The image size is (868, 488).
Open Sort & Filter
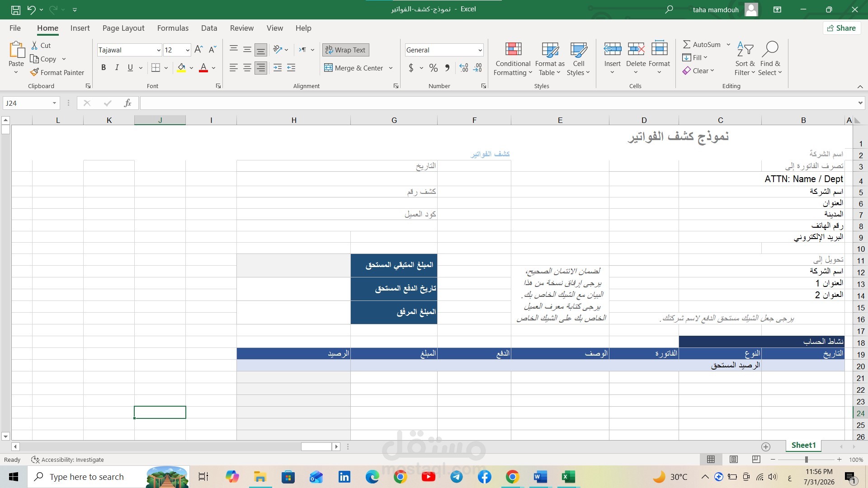click(745, 59)
